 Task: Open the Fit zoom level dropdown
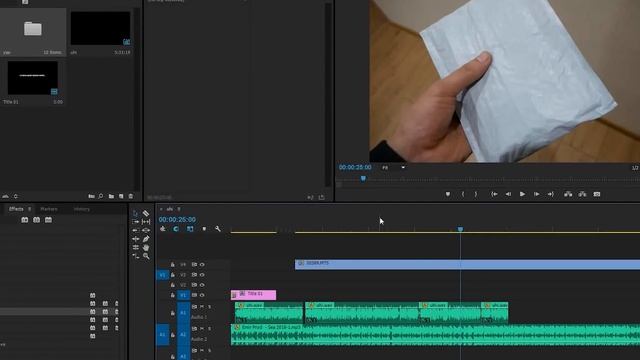point(393,167)
